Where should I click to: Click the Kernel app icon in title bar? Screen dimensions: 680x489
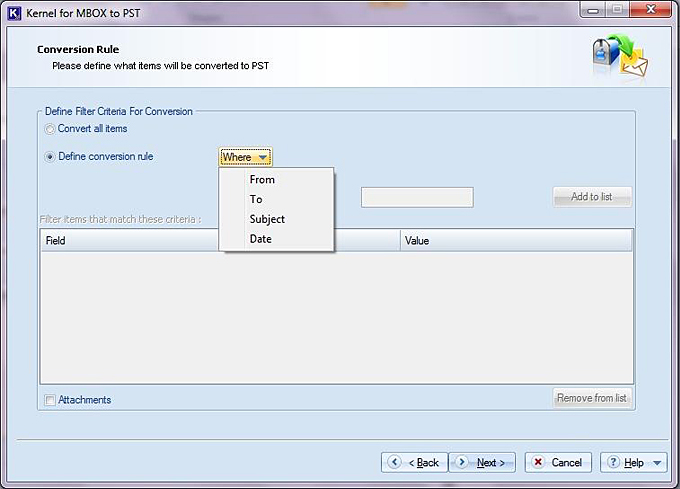[14, 13]
